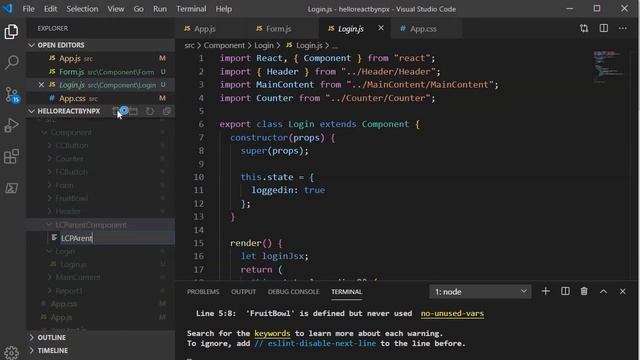Click the Open Changes icon in the editor toolbar

point(584,28)
